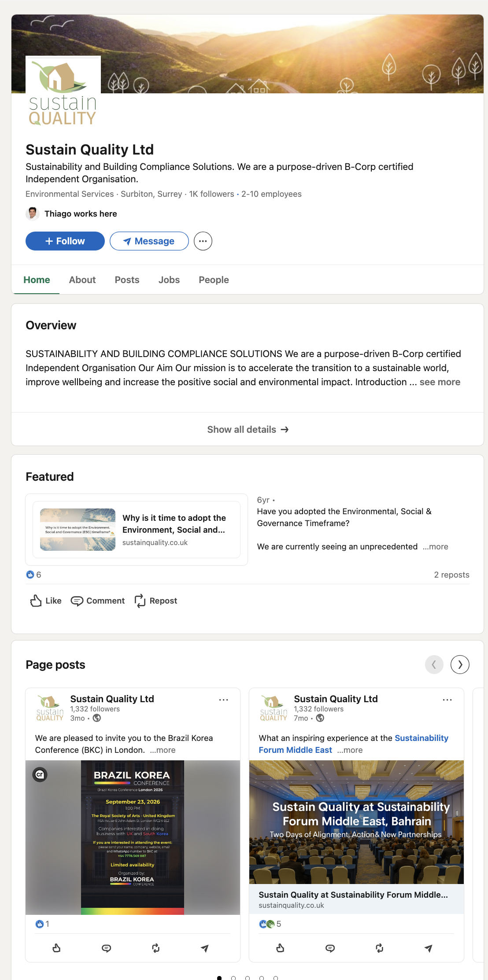Screen dimensions: 488x980
Task: Expand Overview text with 'see more'
Action: (440, 382)
